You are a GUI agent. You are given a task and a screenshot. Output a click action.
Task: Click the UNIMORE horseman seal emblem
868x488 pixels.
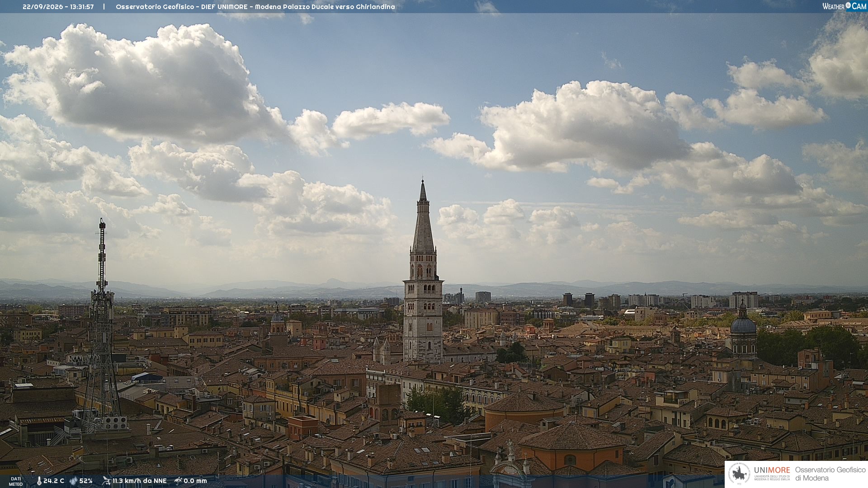[739, 474]
